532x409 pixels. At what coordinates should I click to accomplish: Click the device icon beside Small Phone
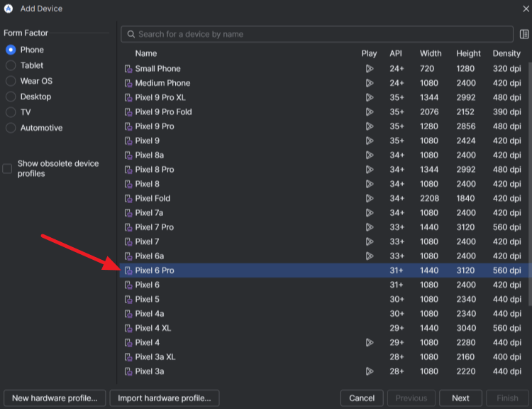tap(128, 69)
